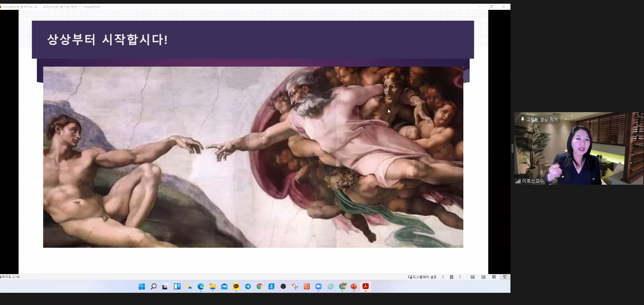Click the speaker name 이호선교수
644x305 pixels.
click(x=533, y=181)
